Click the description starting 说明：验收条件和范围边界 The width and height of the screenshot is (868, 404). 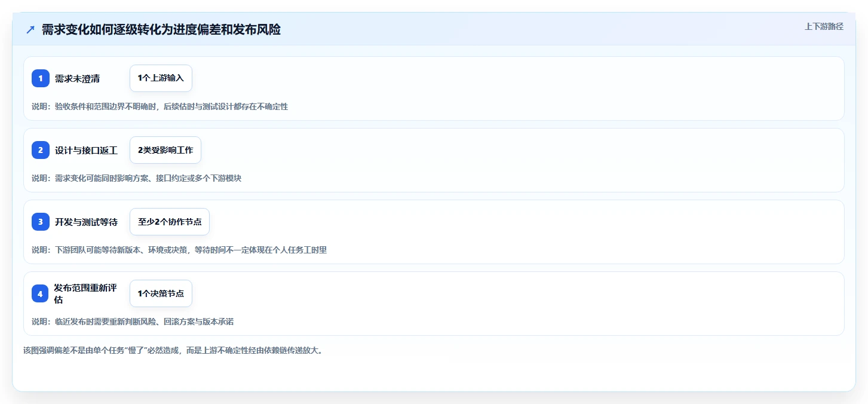(160, 106)
